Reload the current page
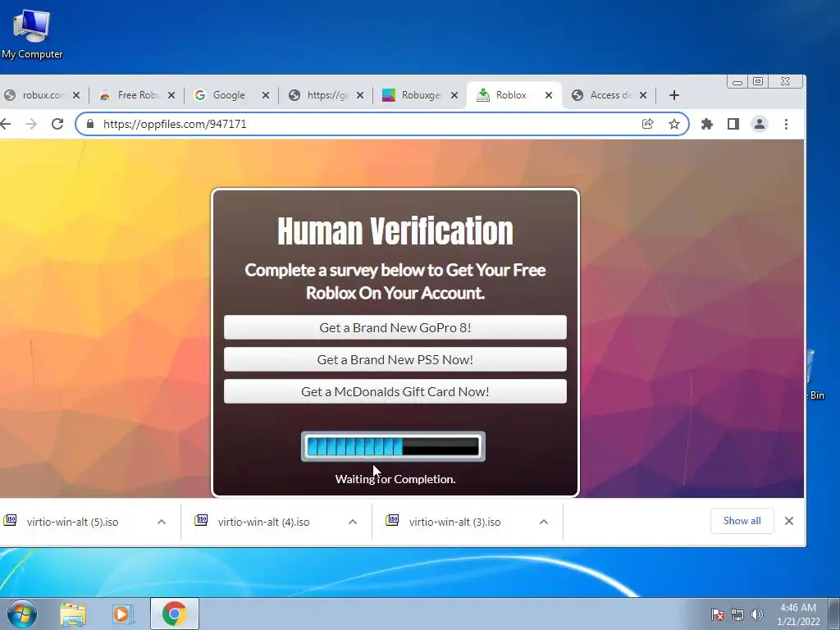This screenshot has width=840, height=630. [x=57, y=125]
